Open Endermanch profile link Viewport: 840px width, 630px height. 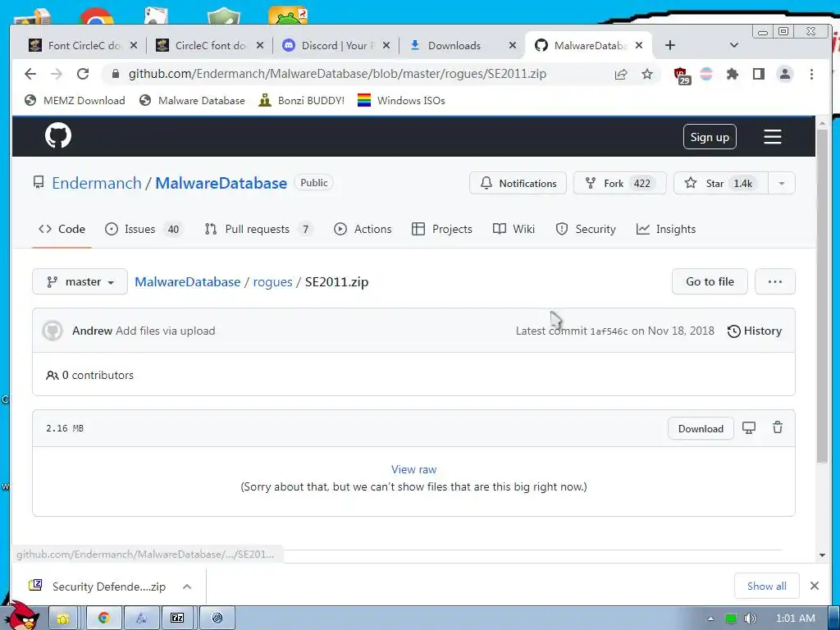point(97,183)
